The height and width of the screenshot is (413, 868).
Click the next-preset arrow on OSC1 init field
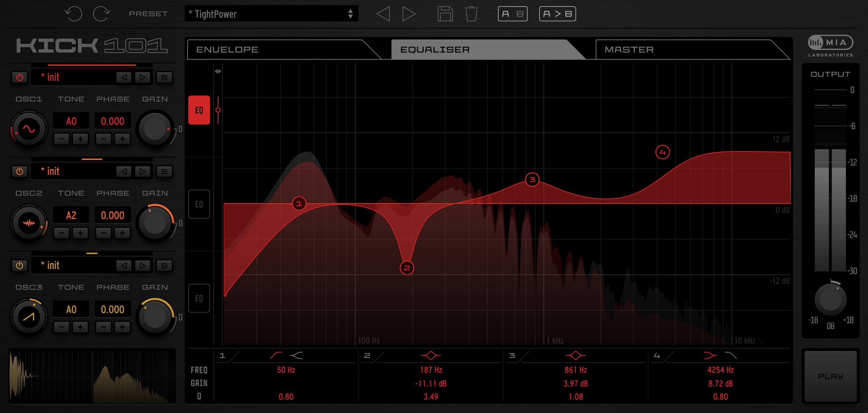point(142,77)
